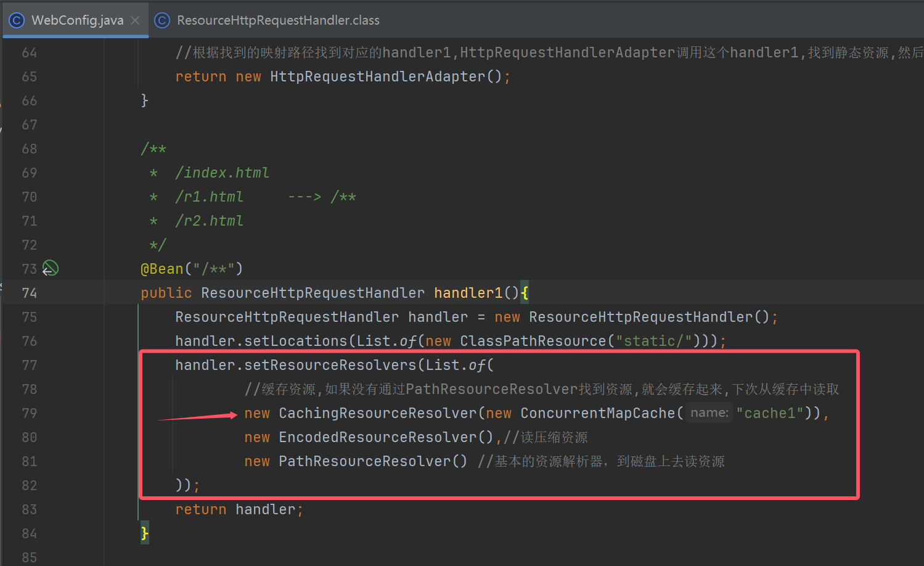Switch to the WebConfig.java tab

tap(77, 20)
